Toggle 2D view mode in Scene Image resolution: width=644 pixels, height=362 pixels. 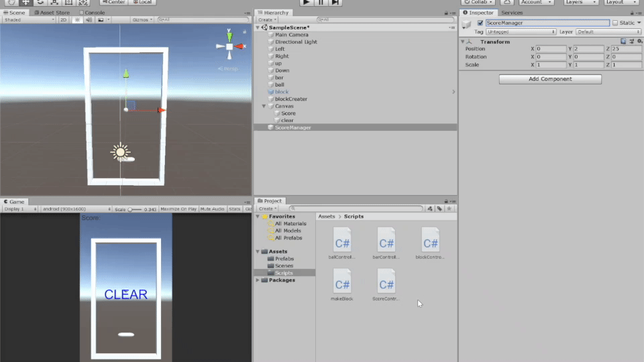click(63, 20)
